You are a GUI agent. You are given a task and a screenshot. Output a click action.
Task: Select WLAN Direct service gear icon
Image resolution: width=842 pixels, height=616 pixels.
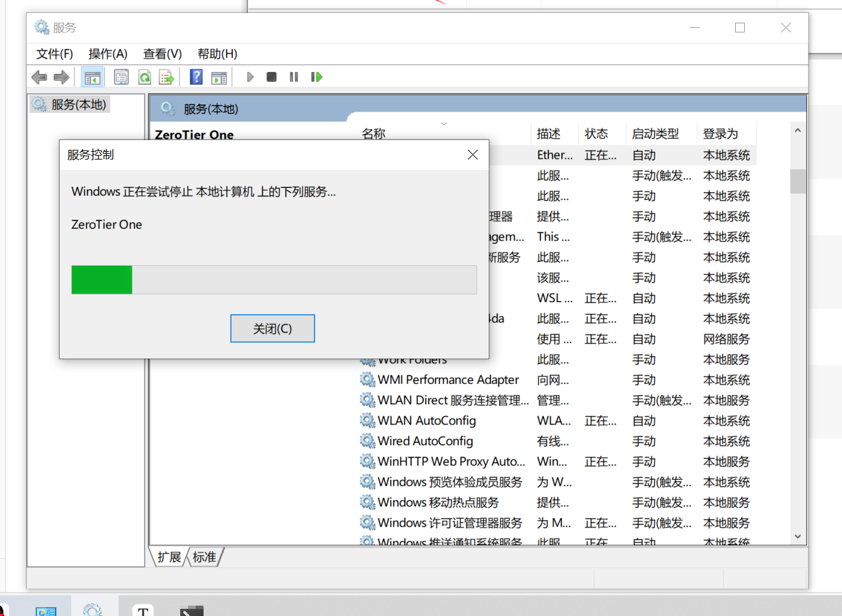click(368, 400)
